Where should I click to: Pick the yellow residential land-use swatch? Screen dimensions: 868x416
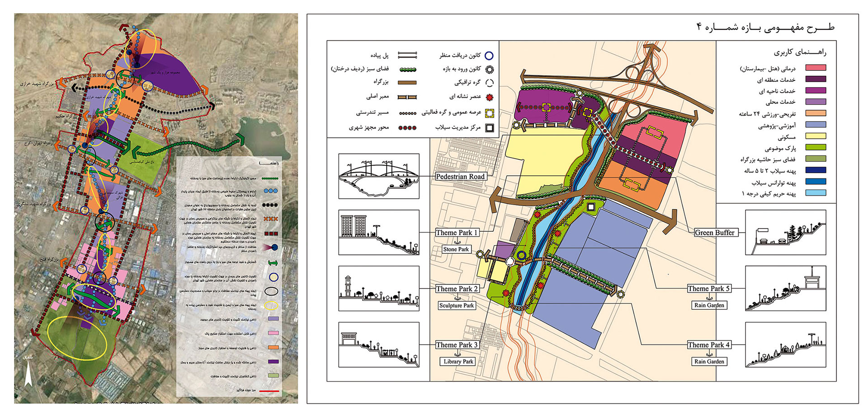pyautogui.click(x=815, y=136)
